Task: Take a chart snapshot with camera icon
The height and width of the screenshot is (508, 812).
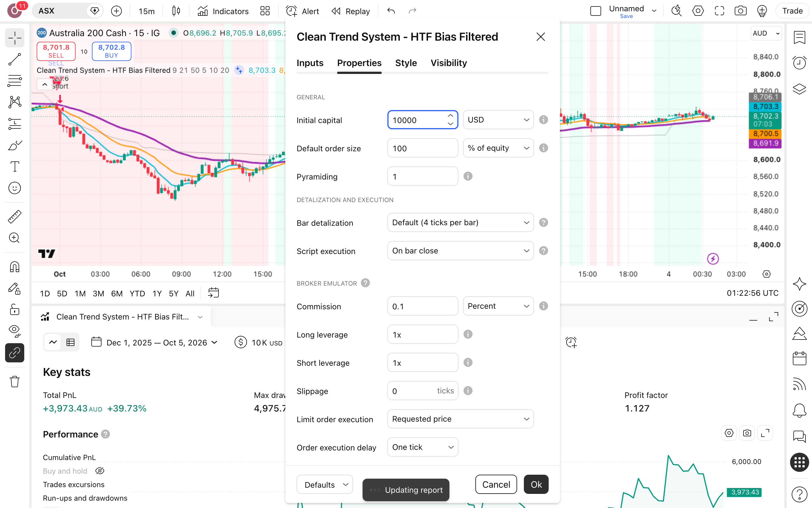Action: click(740, 11)
